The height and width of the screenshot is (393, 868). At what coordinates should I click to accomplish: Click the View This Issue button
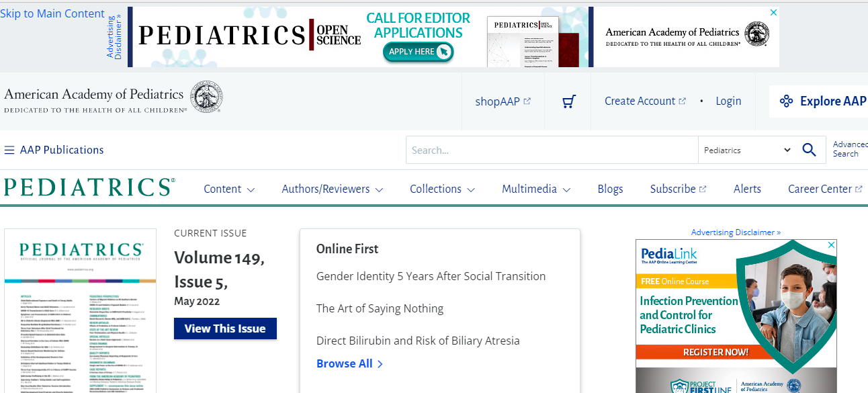coord(225,329)
